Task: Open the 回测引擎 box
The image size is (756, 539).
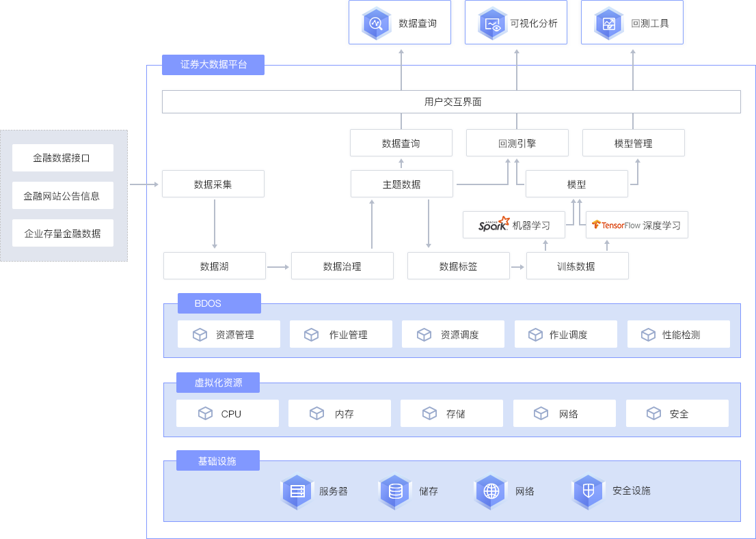Action: click(x=517, y=143)
